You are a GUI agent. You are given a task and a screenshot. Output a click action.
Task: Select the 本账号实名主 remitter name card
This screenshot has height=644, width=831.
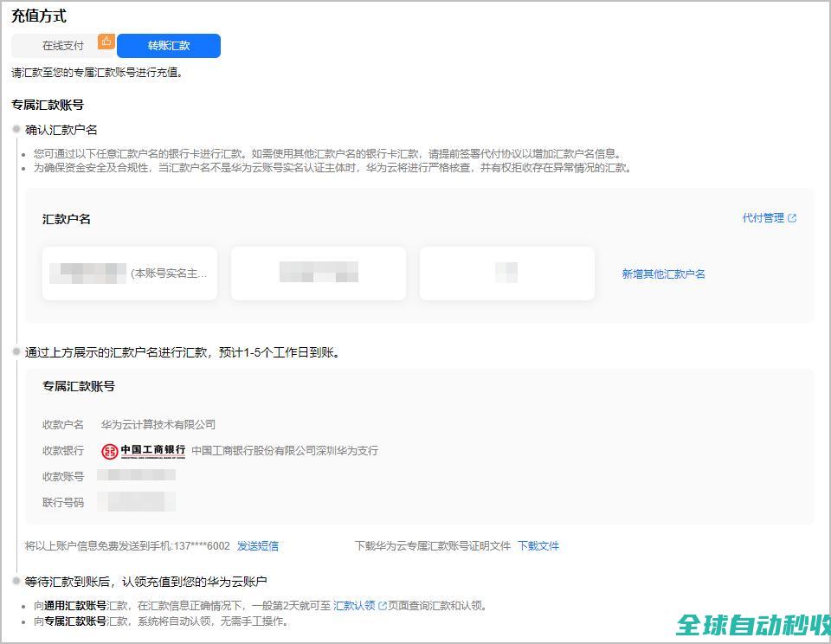coord(130,274)
